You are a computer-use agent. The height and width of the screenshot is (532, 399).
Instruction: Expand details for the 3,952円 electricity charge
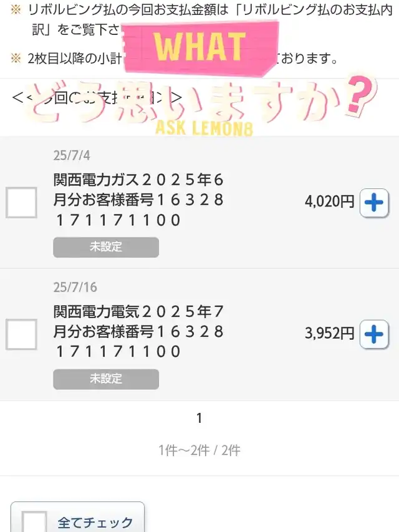pos(374,334)
